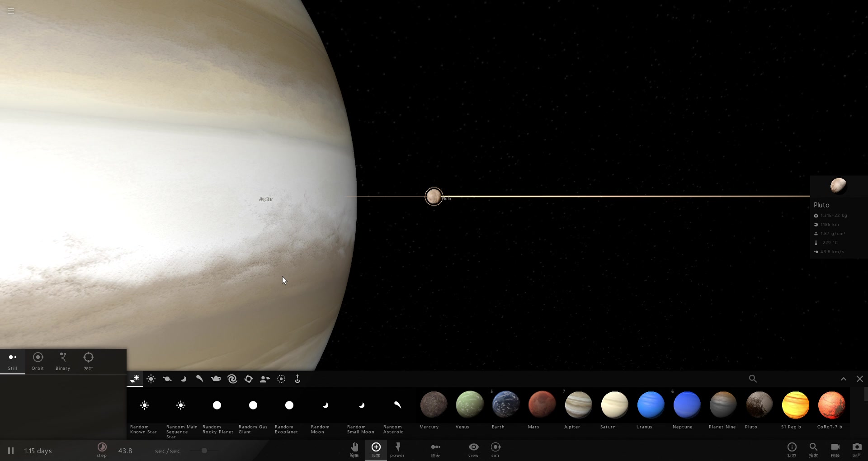Open the stars category icon
The height and width of the screenshot is (461, 868).
tap(151, 379)
